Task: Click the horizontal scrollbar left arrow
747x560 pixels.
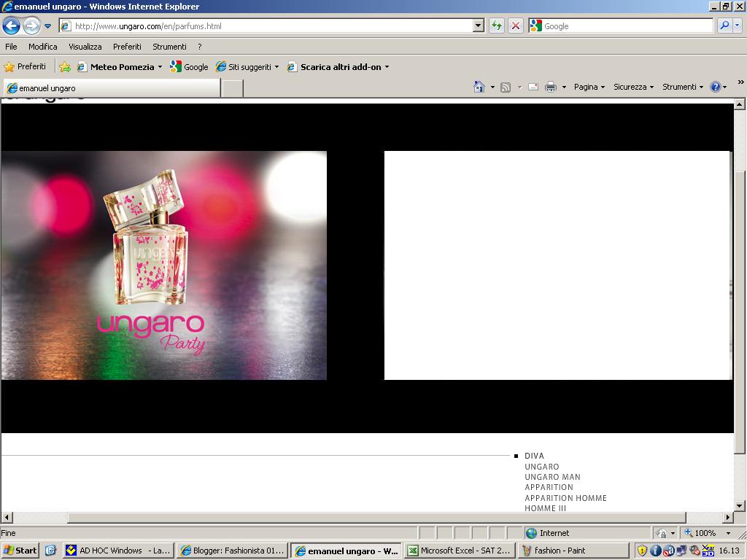Action: click(7, 517)
